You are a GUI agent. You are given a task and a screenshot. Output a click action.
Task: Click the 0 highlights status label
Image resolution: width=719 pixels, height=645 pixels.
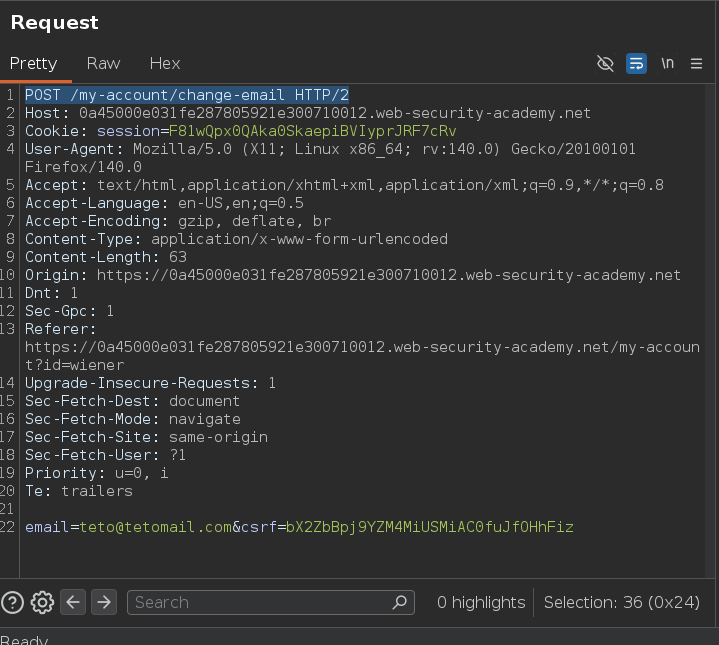tap(481, 602)
